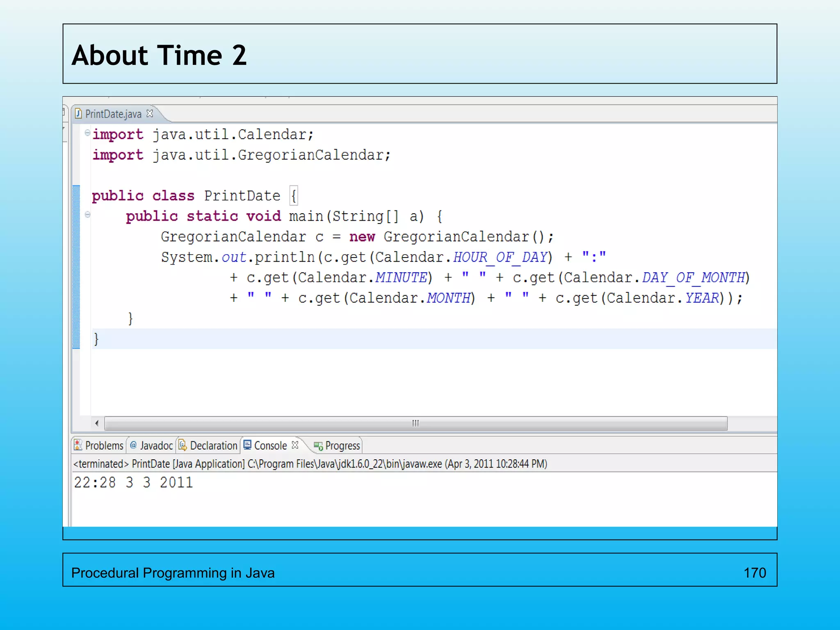
Task: Click the opening brace after PrintDate
Action: pyautogui.click(x=294, y=196)
